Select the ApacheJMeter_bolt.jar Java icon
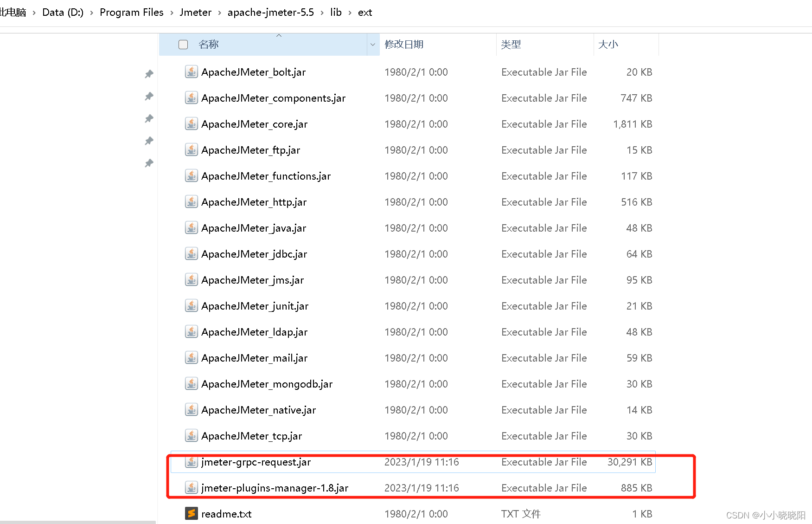Screen dimensions: 812x524 point(191,72)
